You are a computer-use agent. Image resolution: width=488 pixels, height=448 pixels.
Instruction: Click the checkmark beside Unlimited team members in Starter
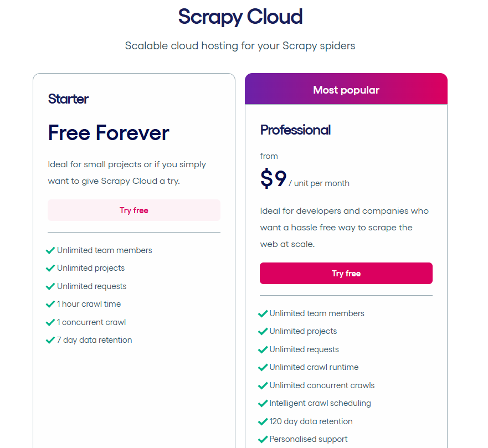[x=50, y=250]
